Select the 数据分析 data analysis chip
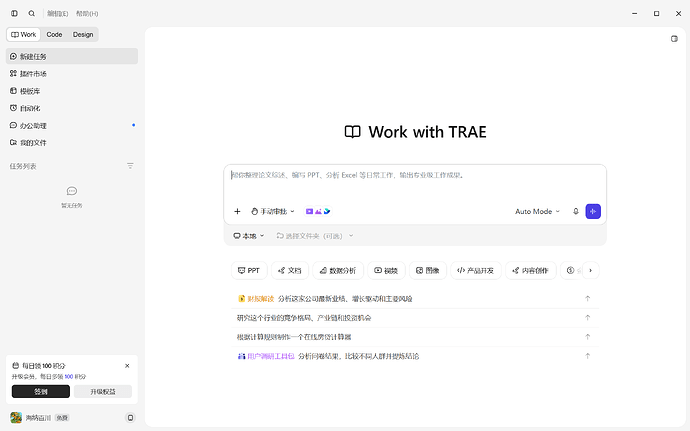This screenshot has width=690, height=431. pos(338,270)
